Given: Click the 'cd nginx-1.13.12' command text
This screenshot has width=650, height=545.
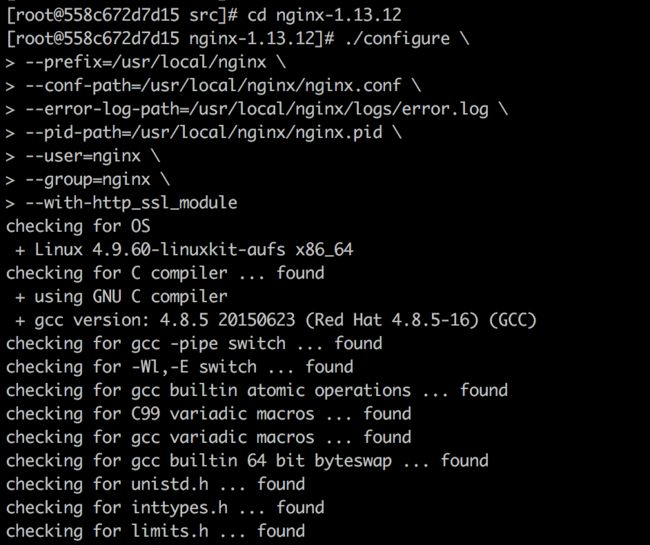Looking at the screenshot, I should (x=324, y=16).
